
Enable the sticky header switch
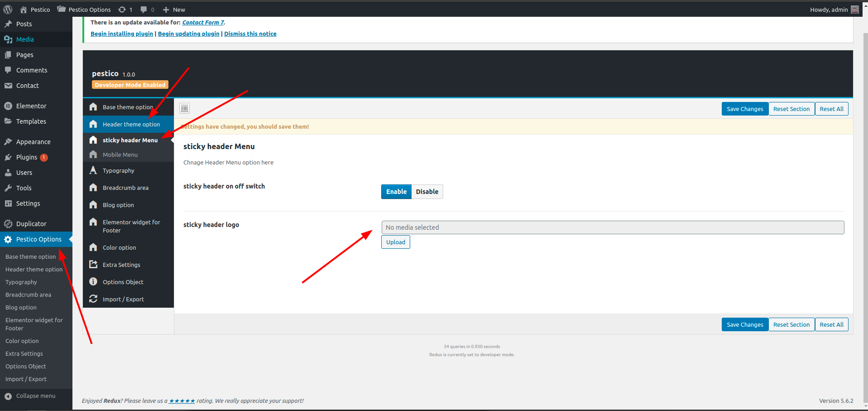(x=396, y=192)
